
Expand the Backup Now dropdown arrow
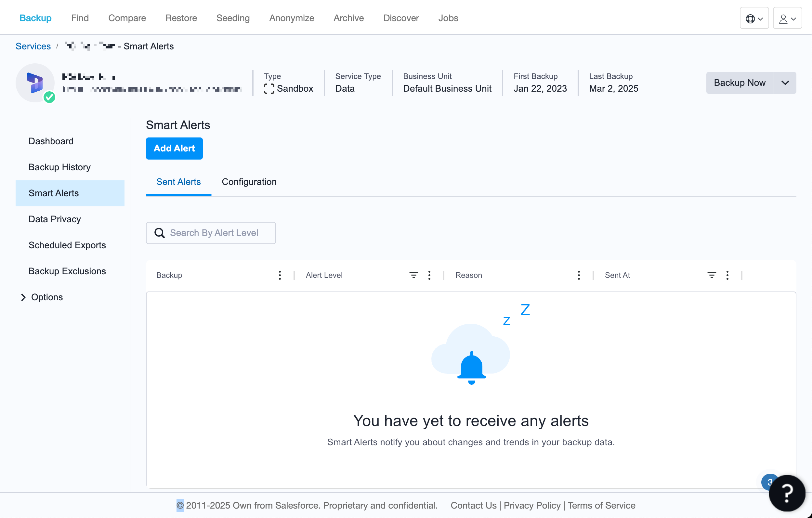[785, 83]
